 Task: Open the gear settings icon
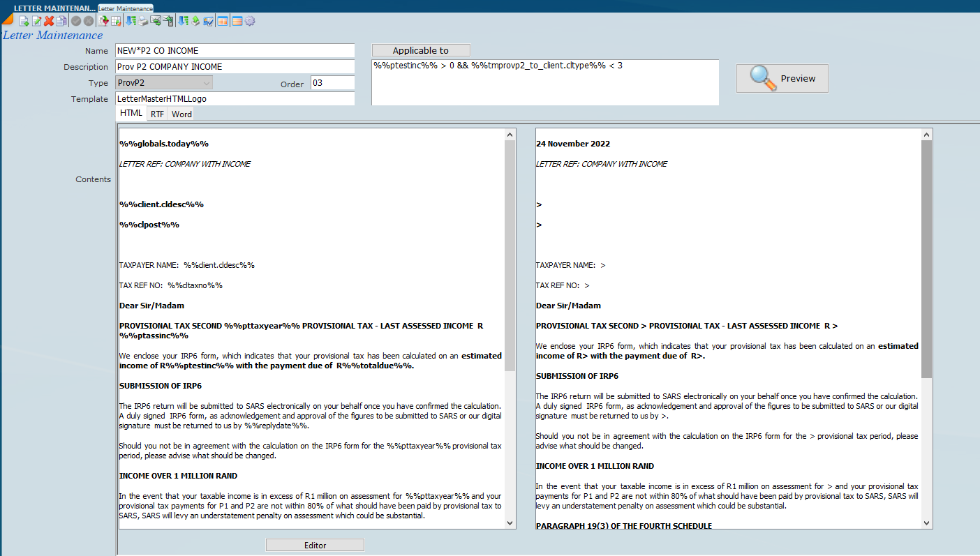tap(250, 21)
